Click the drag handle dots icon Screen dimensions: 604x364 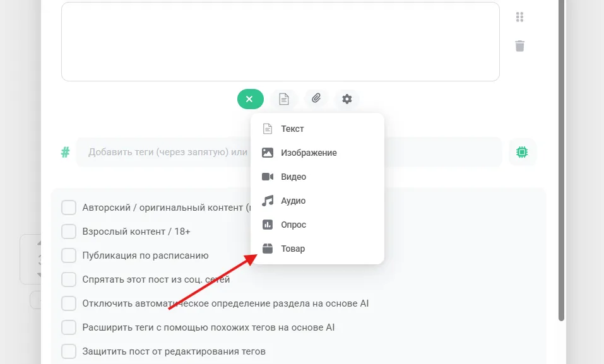pos(519,17)
